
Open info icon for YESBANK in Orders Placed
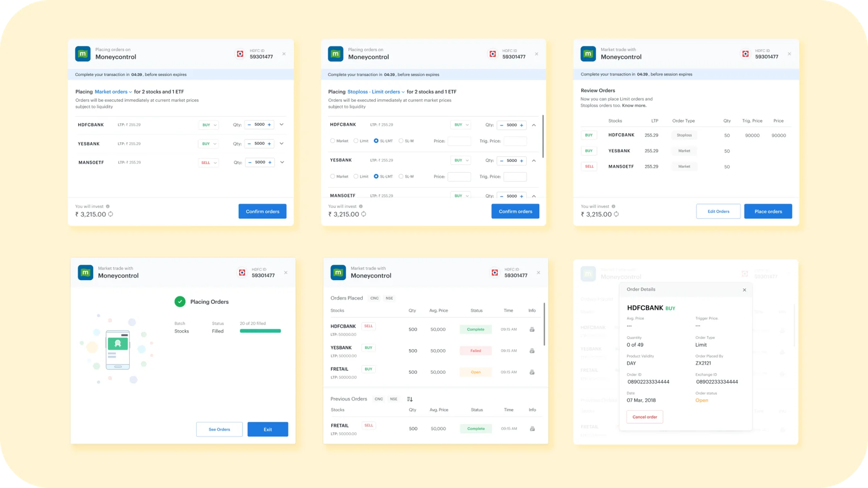point(532,351)
